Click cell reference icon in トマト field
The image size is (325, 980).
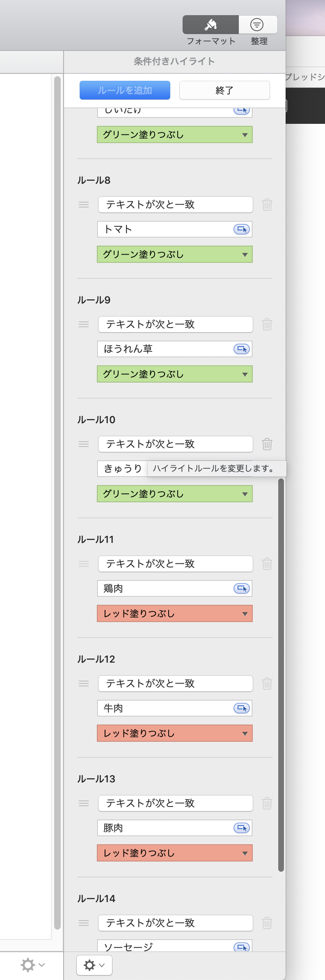[242, 229]
